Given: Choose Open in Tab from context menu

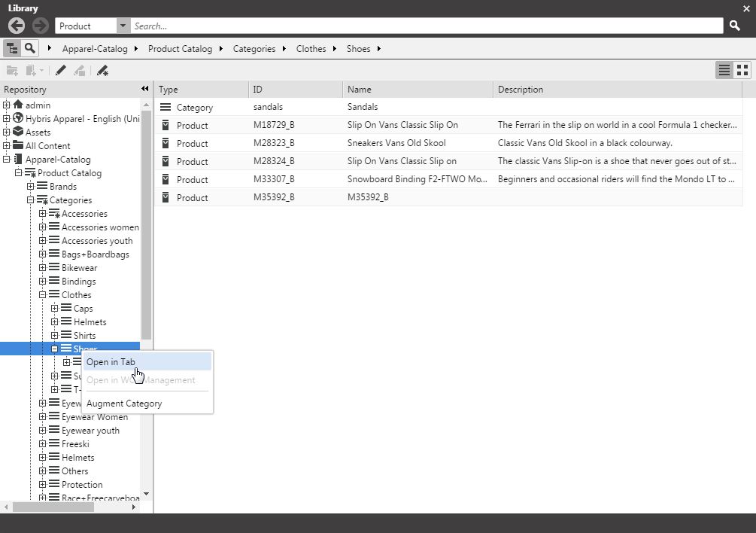Looking at the screenshot, I should coord(111,361).
